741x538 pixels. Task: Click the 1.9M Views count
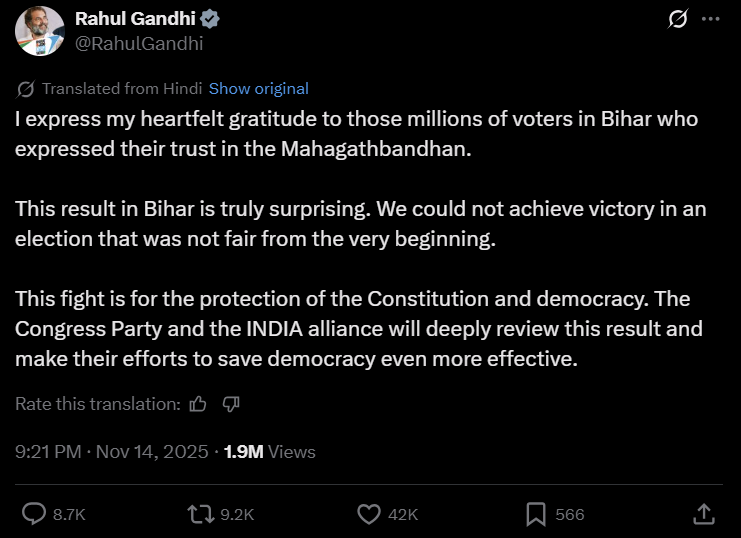[x=270, y=452]
